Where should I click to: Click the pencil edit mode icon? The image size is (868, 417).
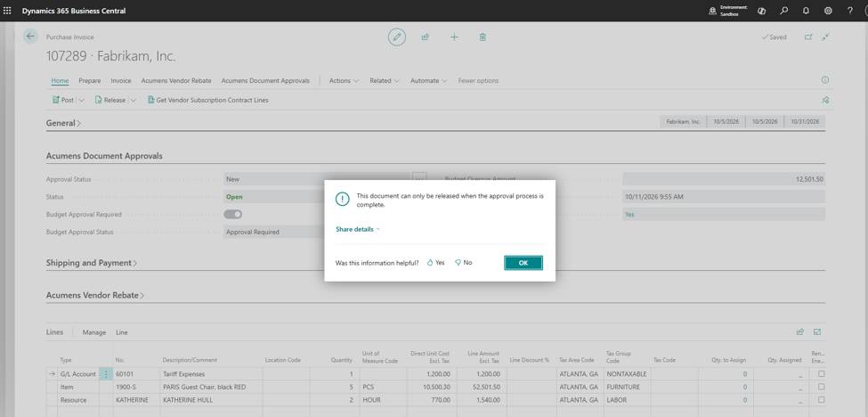pos(396,37)
